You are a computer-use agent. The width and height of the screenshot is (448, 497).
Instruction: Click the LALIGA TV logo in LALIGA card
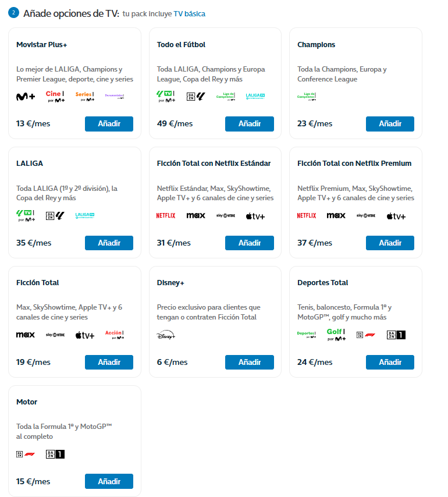(x=85, y=216)
